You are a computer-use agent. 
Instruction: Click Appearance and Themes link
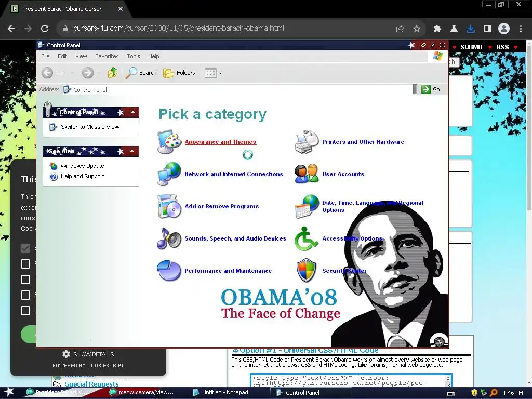tap(220, 142)
